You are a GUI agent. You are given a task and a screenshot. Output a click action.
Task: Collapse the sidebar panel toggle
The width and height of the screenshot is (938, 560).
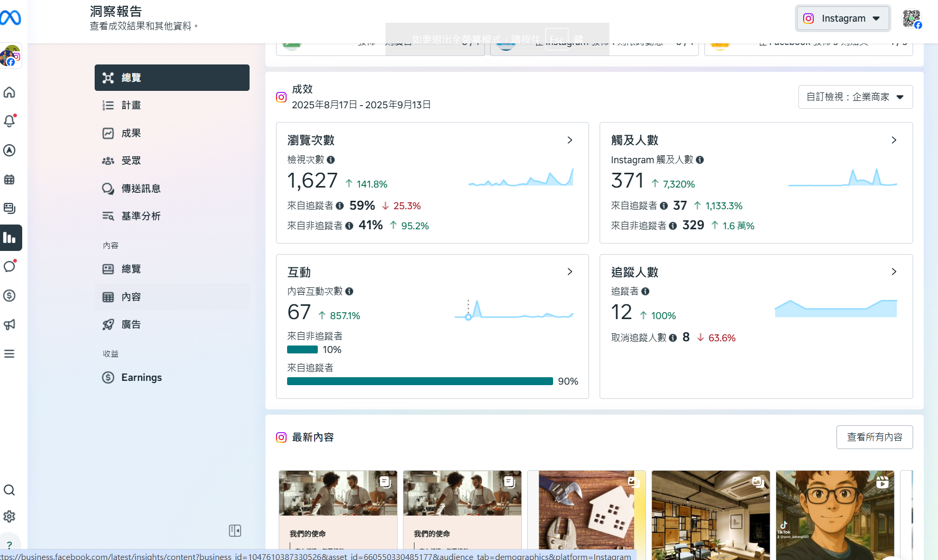tap(235, 530)
